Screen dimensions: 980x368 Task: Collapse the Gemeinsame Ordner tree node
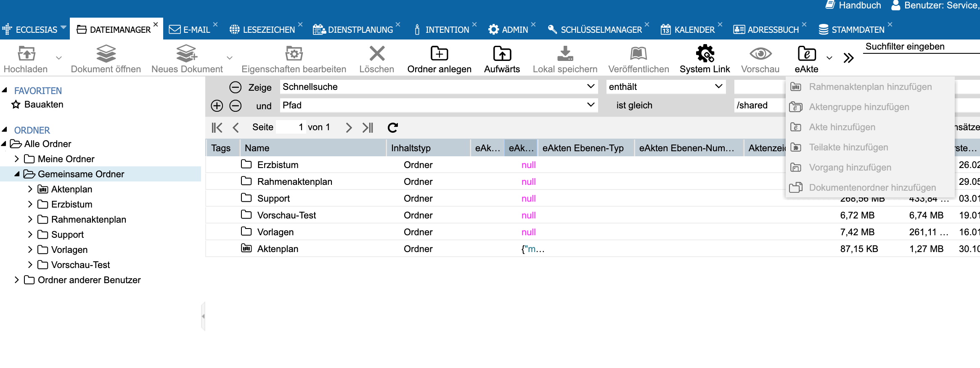(x=17, y=174)
